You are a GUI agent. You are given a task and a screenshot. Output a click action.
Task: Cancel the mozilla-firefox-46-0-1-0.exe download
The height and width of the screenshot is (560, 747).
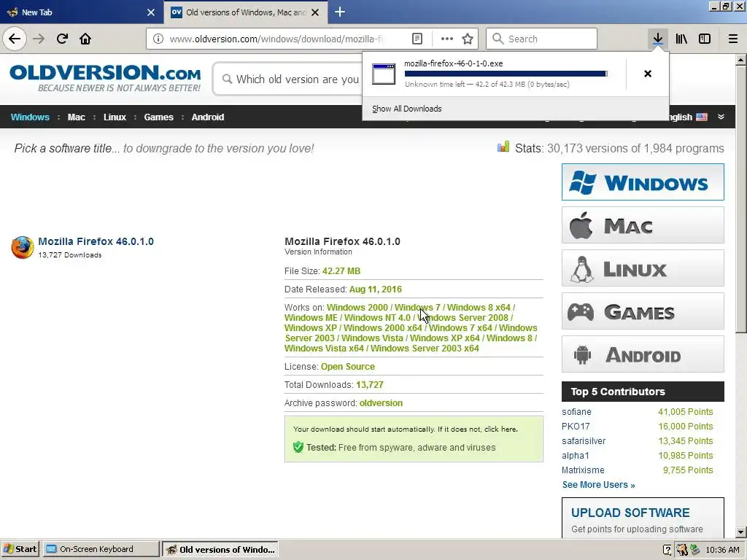tap(648, 74)
